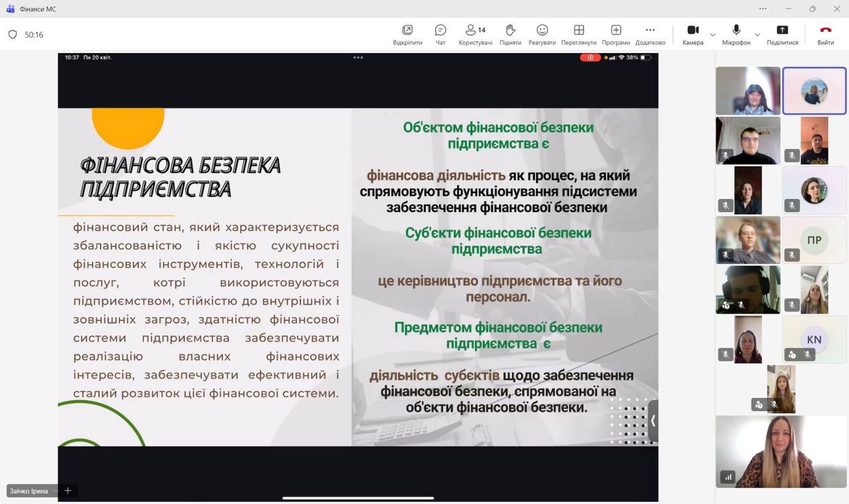Click Поділитися to share your screen
Image resolution: width=849 pixels, height=504 pixels.
(x=782, y=34)
